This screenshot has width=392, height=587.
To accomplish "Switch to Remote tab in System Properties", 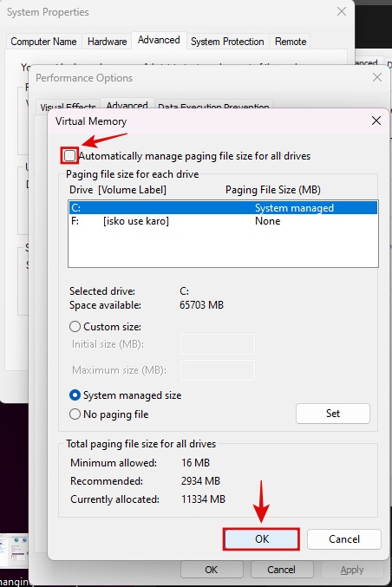I will pos(291,42).
